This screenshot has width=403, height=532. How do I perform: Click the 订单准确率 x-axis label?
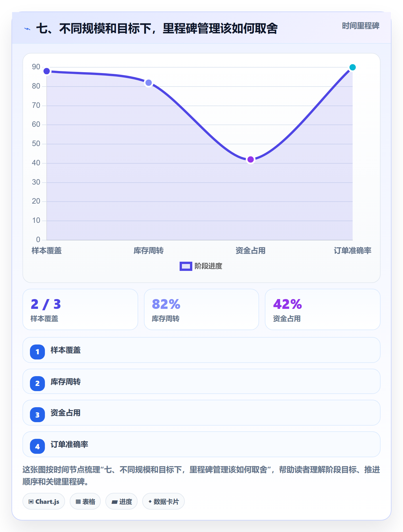[353, 251]
